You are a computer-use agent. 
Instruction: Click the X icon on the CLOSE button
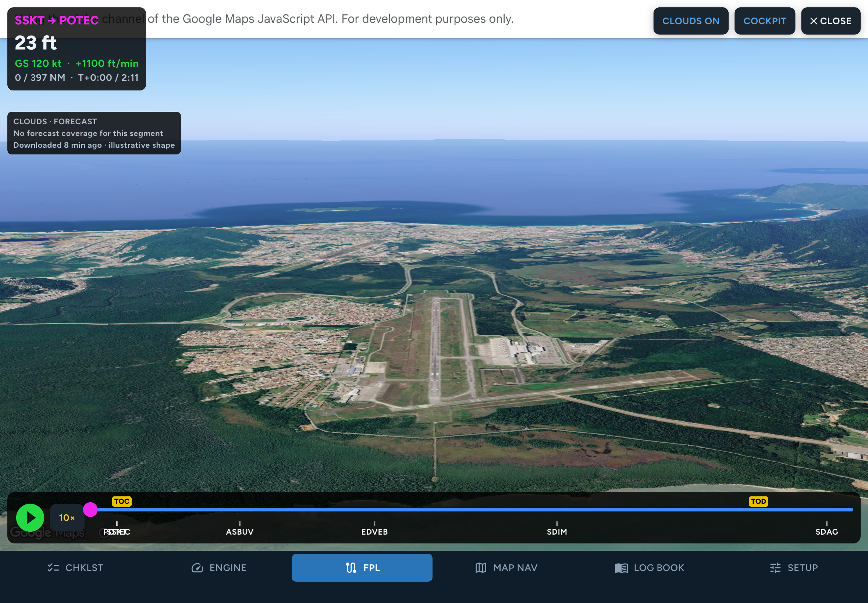pos(814,21)
